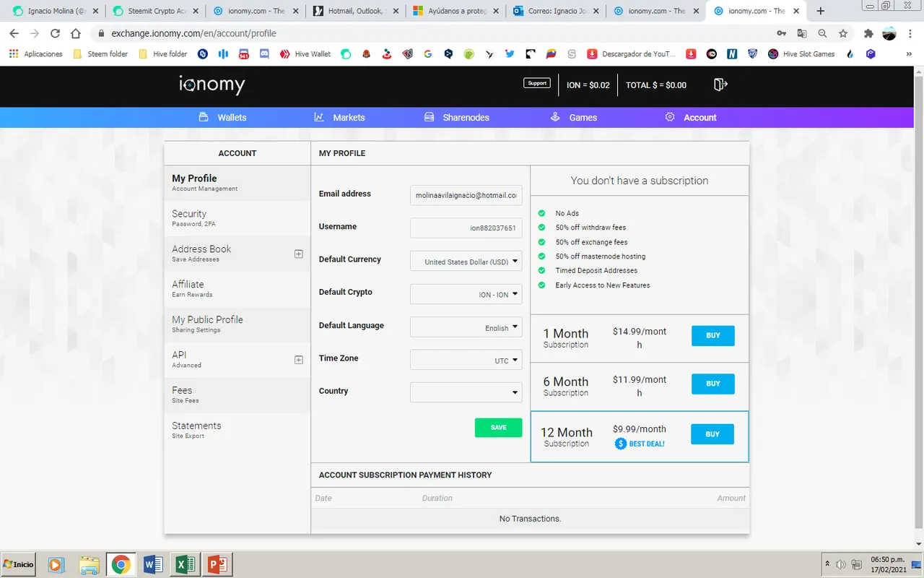The image size is (924, 578).
Task: Open Aplicaciones apps bookmark
Action: tap(35, 54)
